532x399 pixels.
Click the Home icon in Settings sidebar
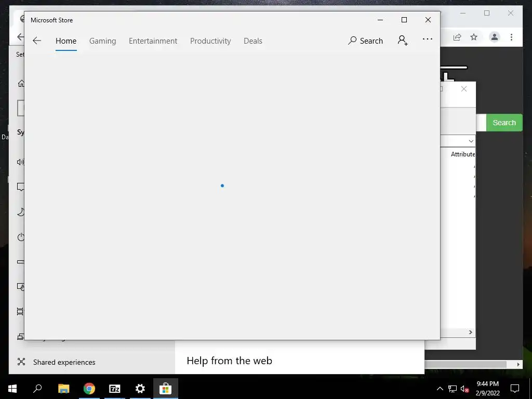click(21, 83)
